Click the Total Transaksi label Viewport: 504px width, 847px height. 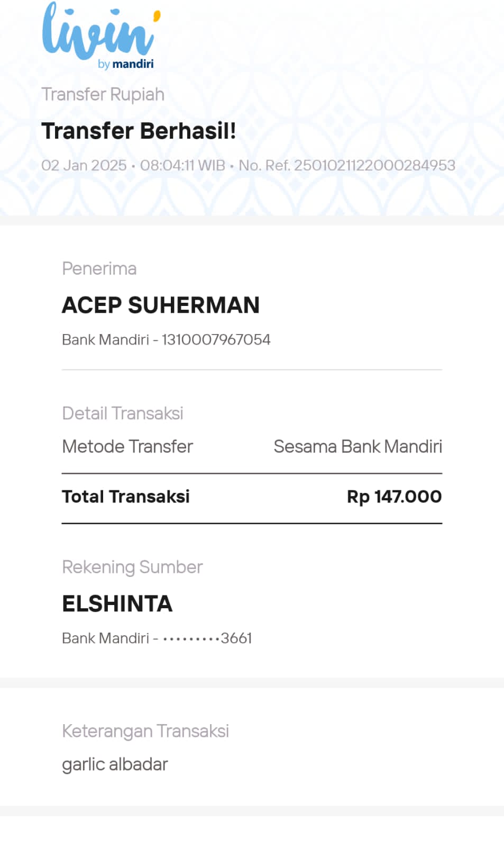pyautogui.click(x=126, y=497)
